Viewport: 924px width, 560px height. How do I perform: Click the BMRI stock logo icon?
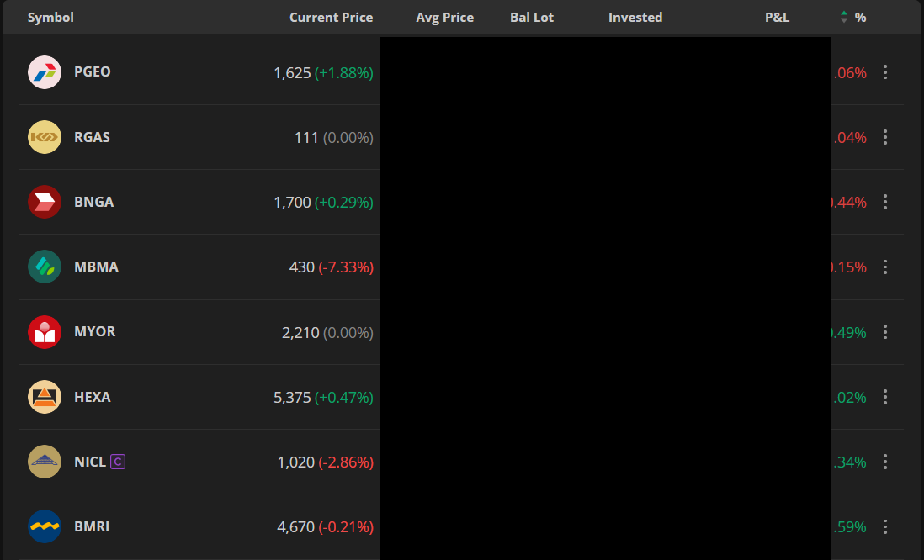click(x=45, y=526)
